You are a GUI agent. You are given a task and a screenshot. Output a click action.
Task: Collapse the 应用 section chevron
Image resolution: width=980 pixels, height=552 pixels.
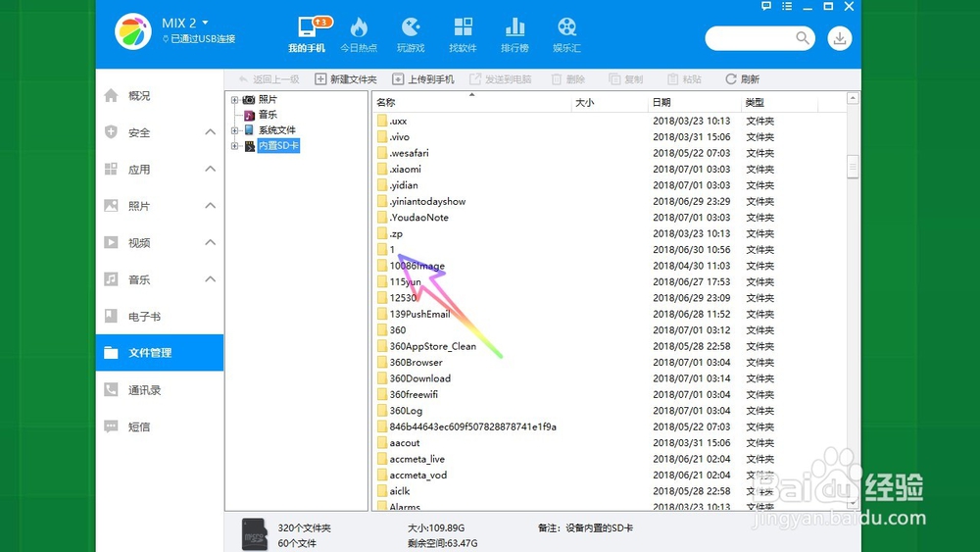(210, 169)
